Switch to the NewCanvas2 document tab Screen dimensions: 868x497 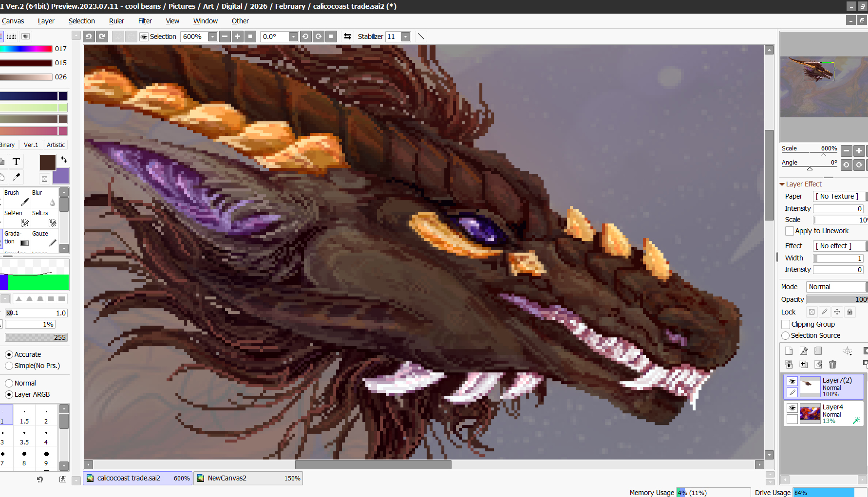(x=248, y=478)
